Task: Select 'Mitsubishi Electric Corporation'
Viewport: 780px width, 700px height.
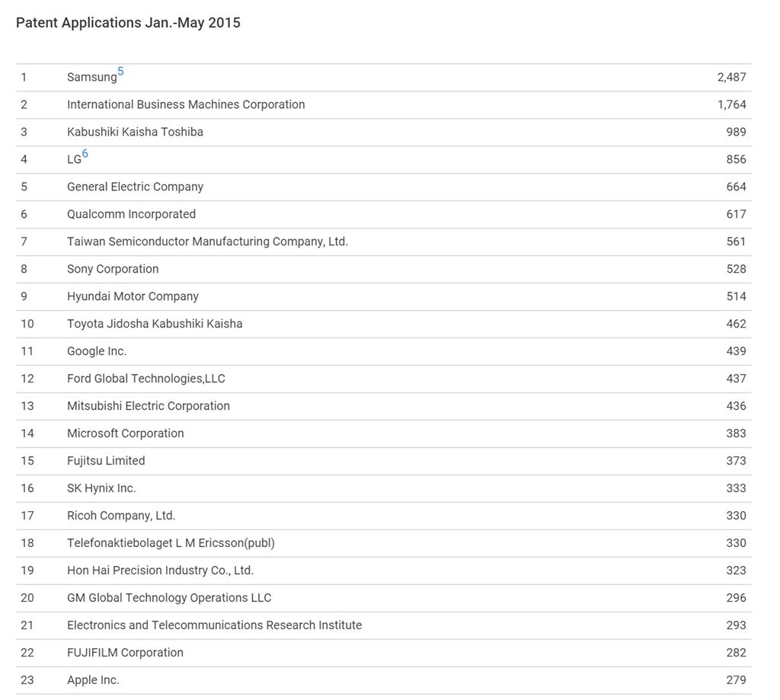Action: [149, 405]
